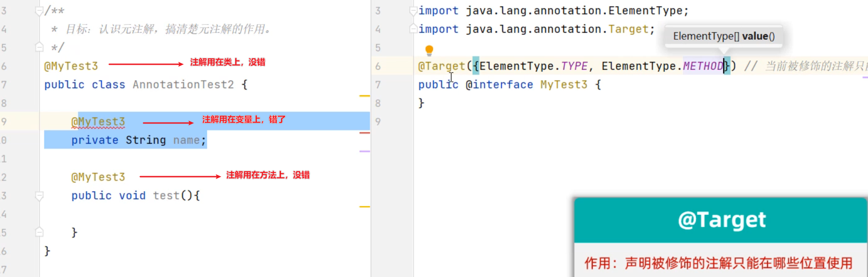Screen dimensions: 868x277
Task: Click the TYPE constant in @Target
Action: [x=574, y=66]
